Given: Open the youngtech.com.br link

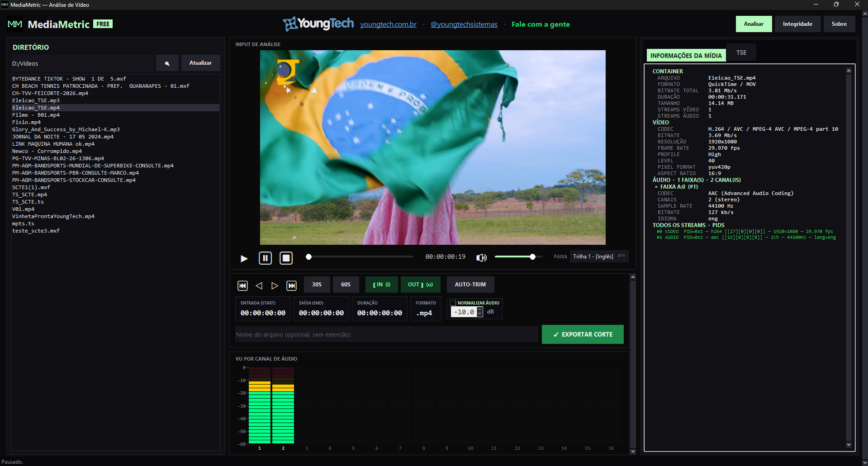Looking at the screenshot, I should click(x=388, y=24).
